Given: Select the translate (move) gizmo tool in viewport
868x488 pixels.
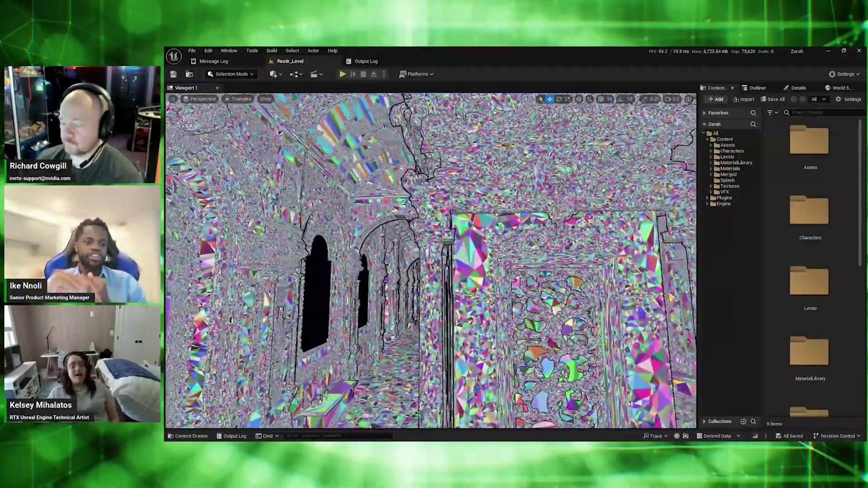Looking at the screenshot, I should pos(549,99).
